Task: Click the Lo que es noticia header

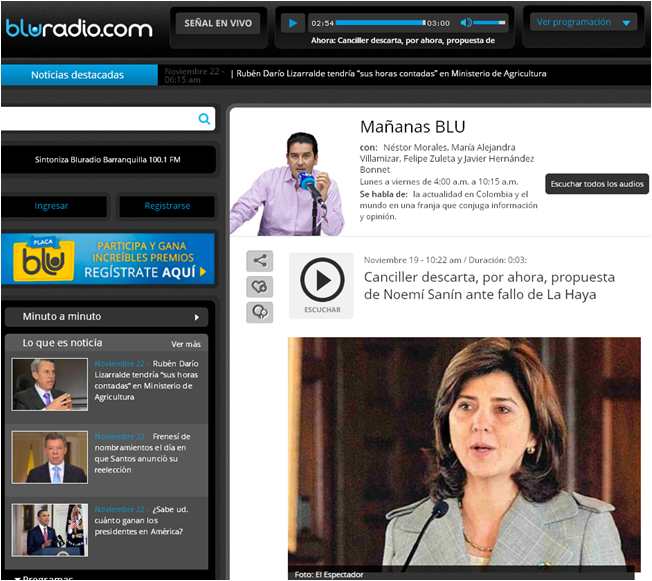Action: click(62, 343)
